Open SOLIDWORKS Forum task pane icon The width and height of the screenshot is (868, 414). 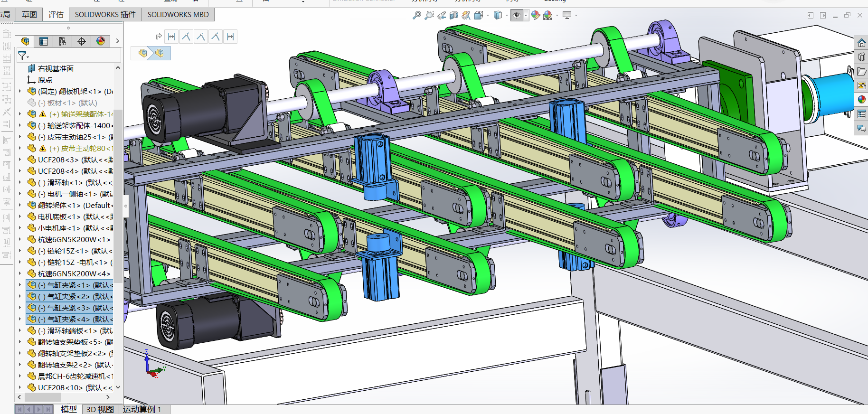pyautogui.click(x=861, y=128)
